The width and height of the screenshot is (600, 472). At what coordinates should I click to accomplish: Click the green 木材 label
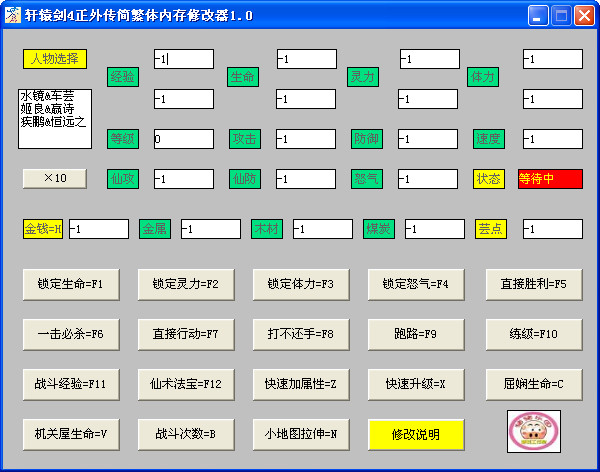click(267, 229)
